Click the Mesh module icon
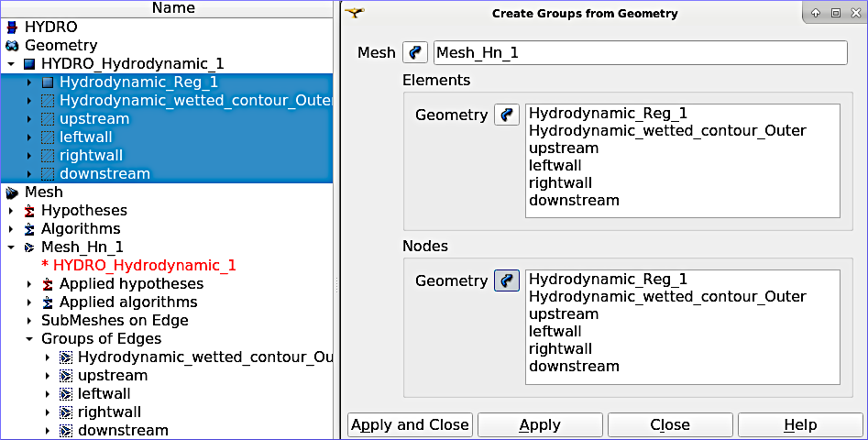 point(12,192)
